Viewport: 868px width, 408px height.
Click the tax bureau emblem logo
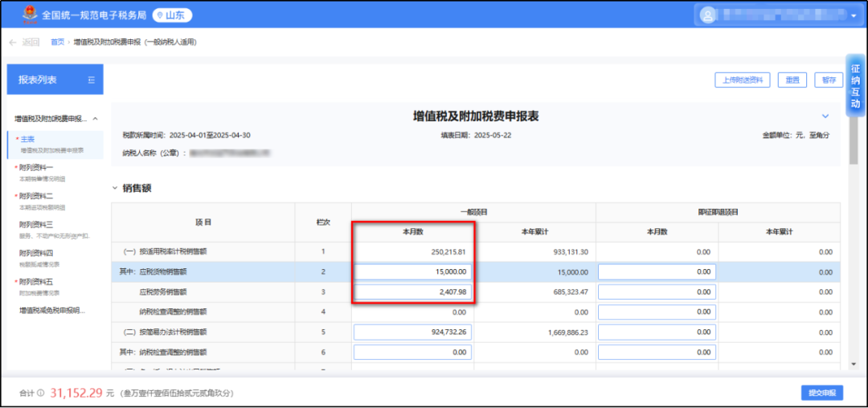click(30, 15)
